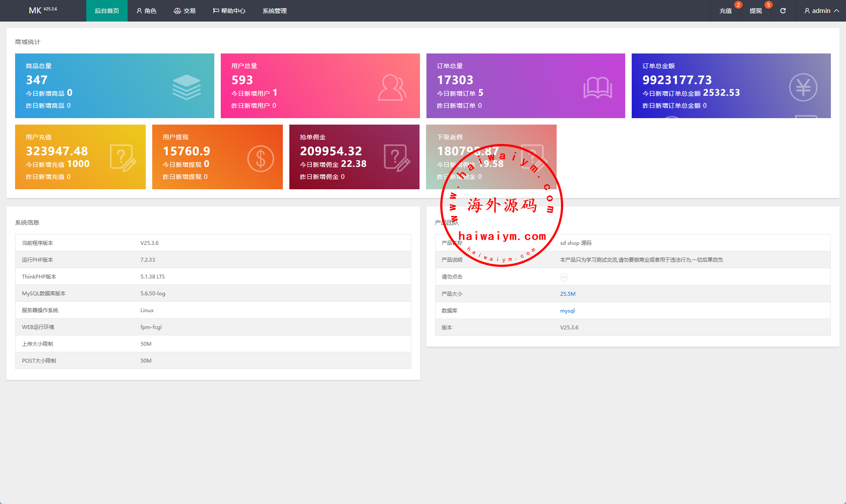Image resolution: width=846 pixels, height=504 pixels.
Task: Click the question-pencil icon on 用户充值 card
Action: click(x=122, y=158)
